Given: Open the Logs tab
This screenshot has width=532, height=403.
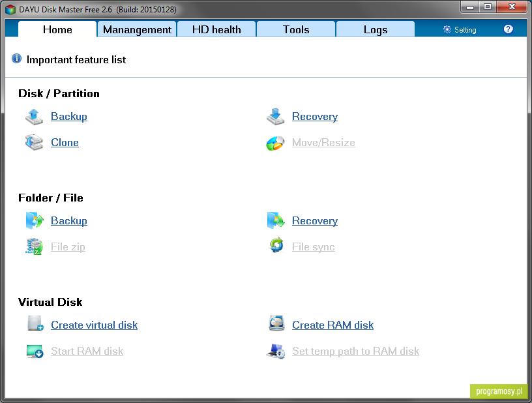Looking at the screenshot, I should (376, 29).
